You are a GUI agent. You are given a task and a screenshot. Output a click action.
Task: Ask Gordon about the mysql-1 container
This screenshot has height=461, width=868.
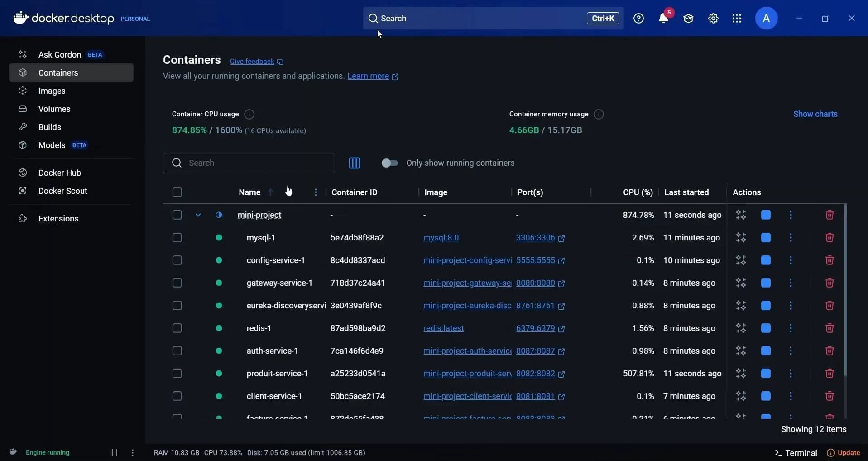(741, 238)
